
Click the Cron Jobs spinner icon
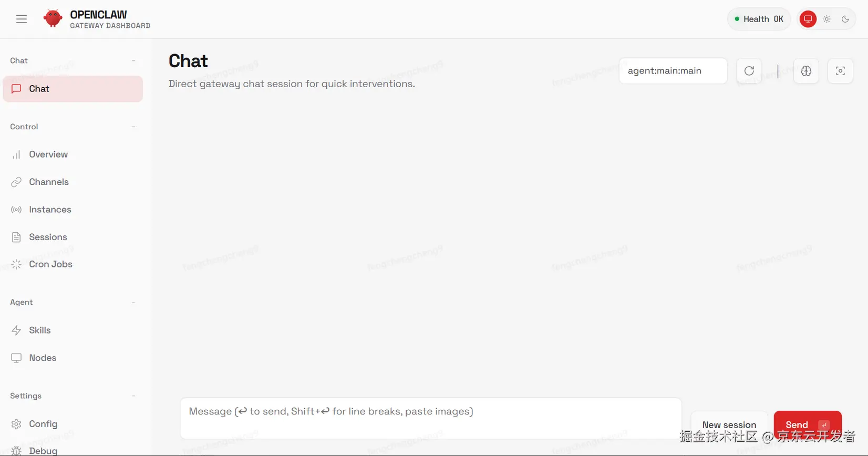[16, 264]
